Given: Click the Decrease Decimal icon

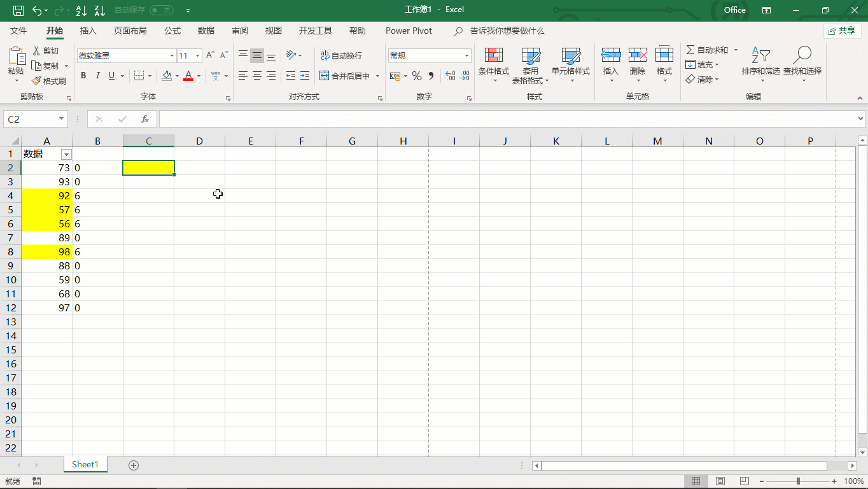Looking at the screenshot, I should [x=465, y=76].
